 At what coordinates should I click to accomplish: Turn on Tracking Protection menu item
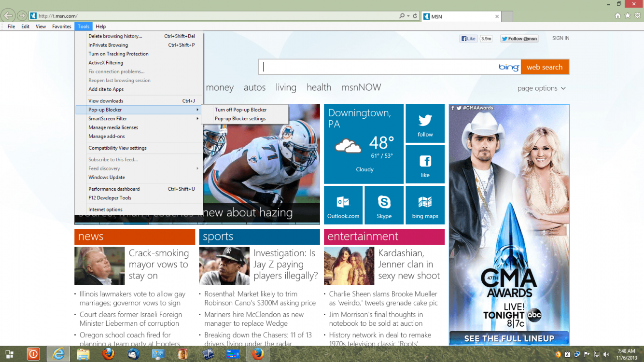[x=138, y=54]
